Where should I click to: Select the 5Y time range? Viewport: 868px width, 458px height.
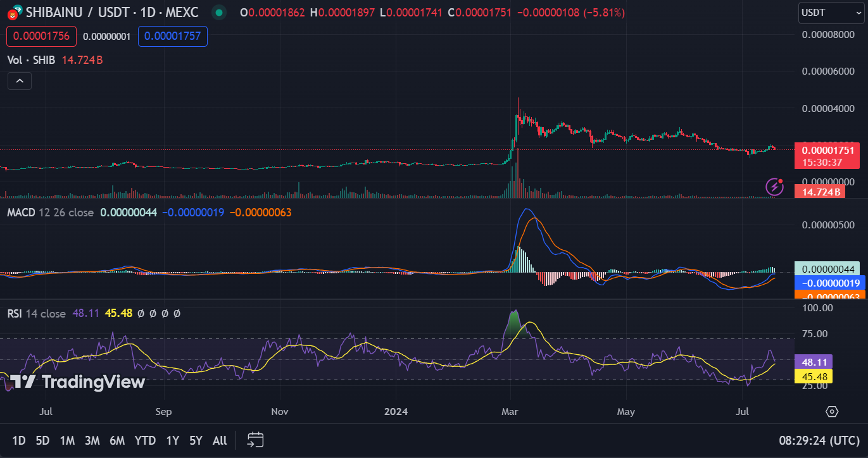click(196, 441)
